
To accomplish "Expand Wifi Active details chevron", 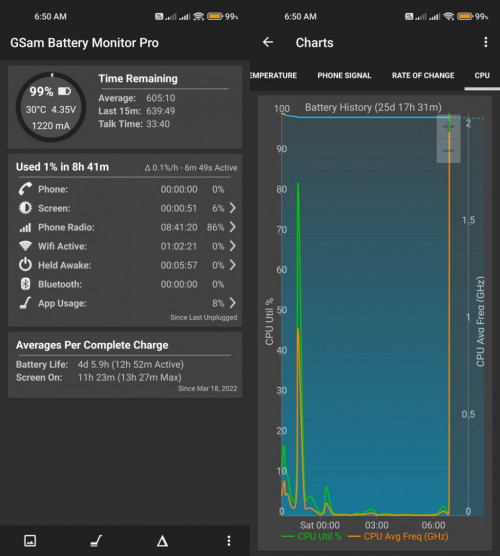I will 233,246.
